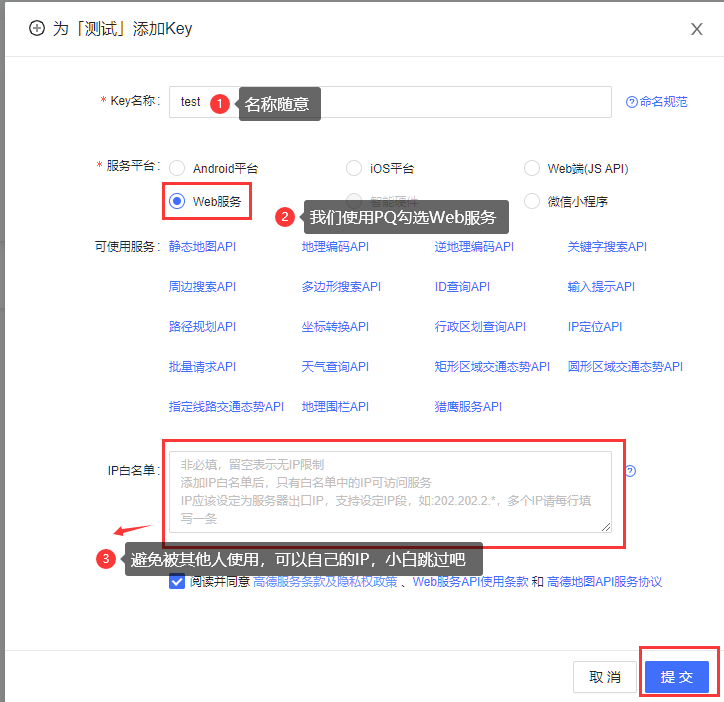Image resolution: width=724 pixels, height=702 pixels.
Task: Click the Key名称 input field
Action: tap(390, 102)
